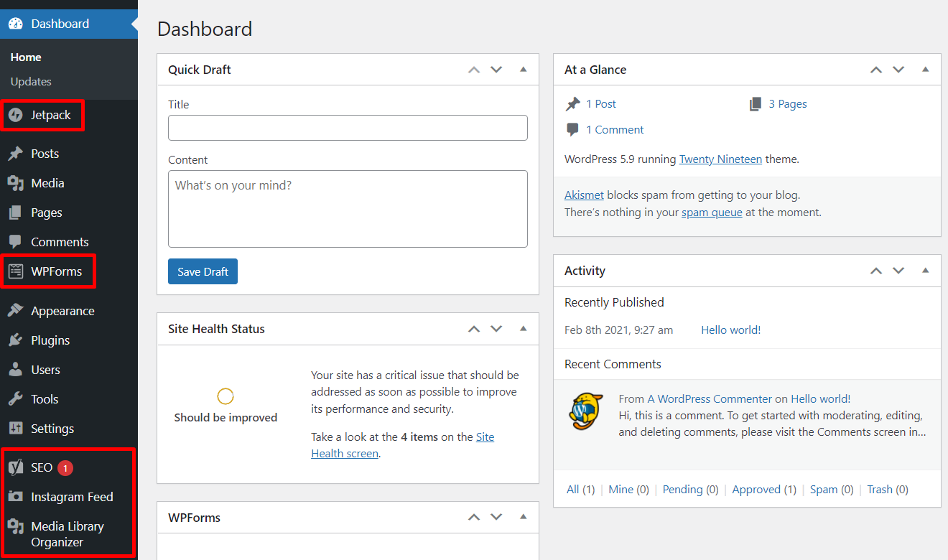Collapse the At a Glance panel
The height and width of the screenshot is (560, 948).
point(926,70)
